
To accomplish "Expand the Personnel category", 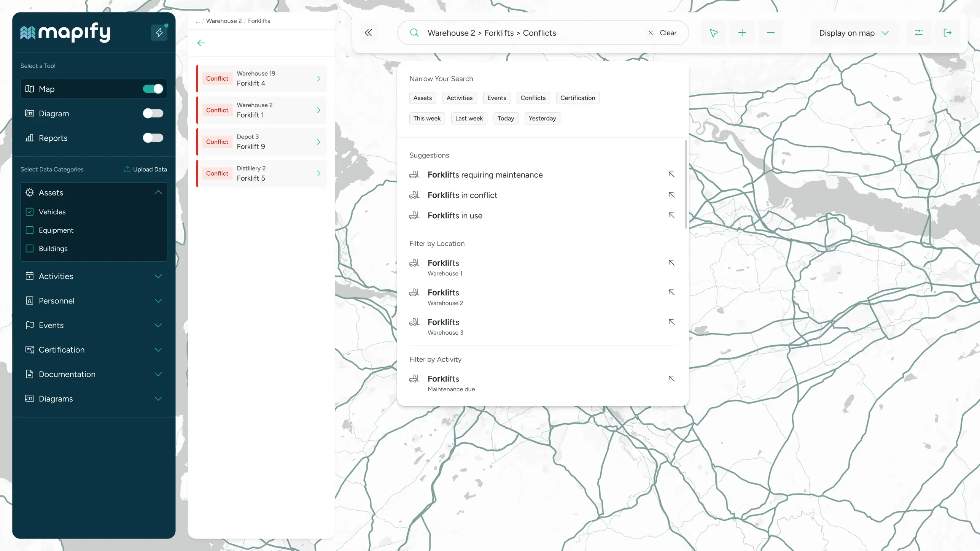I will (158, 300).
